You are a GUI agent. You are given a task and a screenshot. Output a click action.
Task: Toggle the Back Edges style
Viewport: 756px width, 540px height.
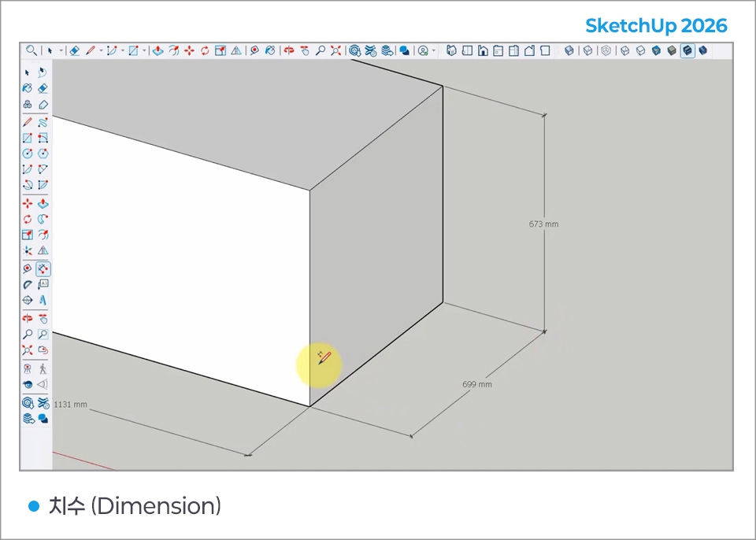[587, 50]
